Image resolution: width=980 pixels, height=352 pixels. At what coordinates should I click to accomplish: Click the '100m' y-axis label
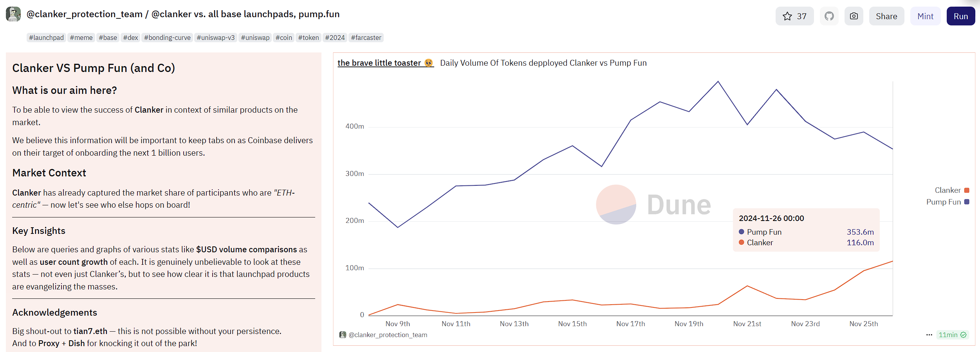click(355, 268)
